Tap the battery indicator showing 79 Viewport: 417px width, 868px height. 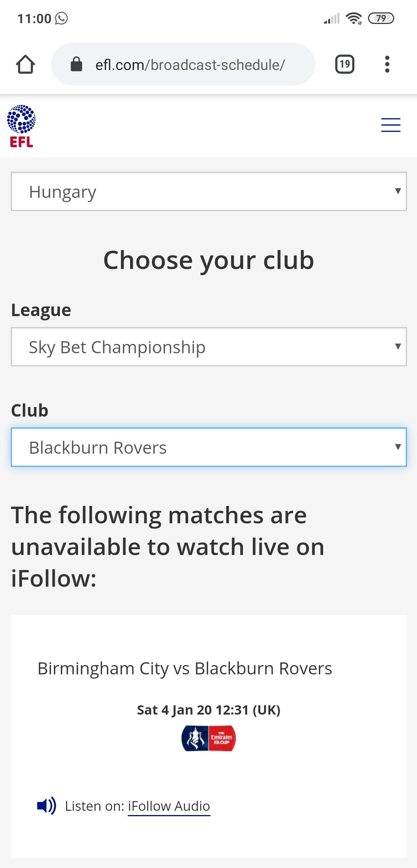[381, 18]
